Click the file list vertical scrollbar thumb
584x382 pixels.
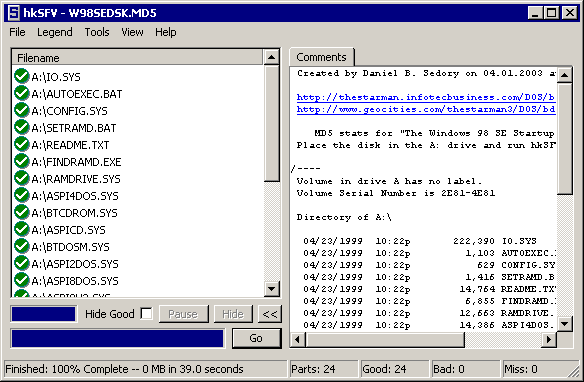[272, 124]
